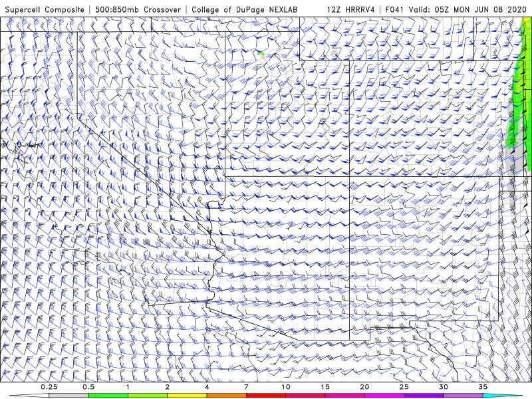Screen dimensions: 532x399
Task: Click the "12Z HRRRV4" model run label
Action: [x=351, y=9]
